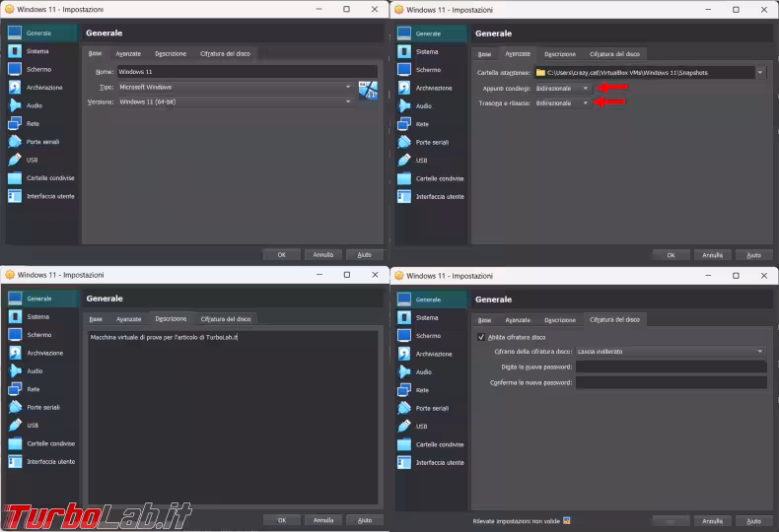Switch to Descrizione tab in top-left window
The width and height of the screenshot is (779, 532).
point(171,53)
